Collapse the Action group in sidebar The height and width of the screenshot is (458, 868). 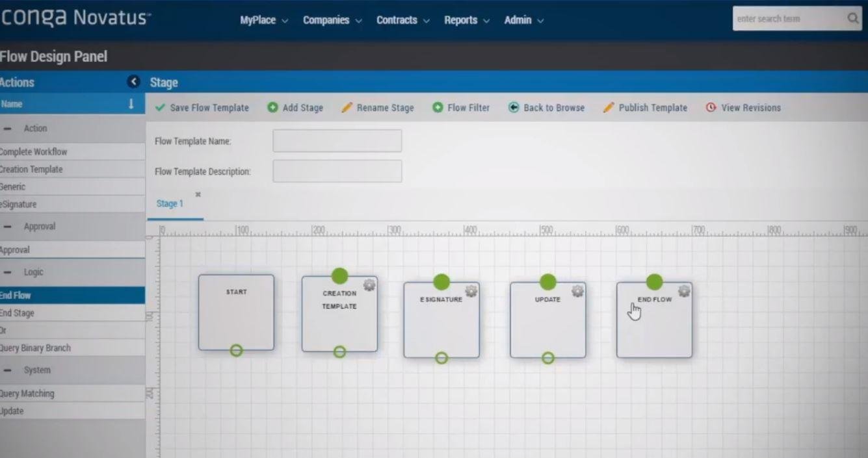7,129
